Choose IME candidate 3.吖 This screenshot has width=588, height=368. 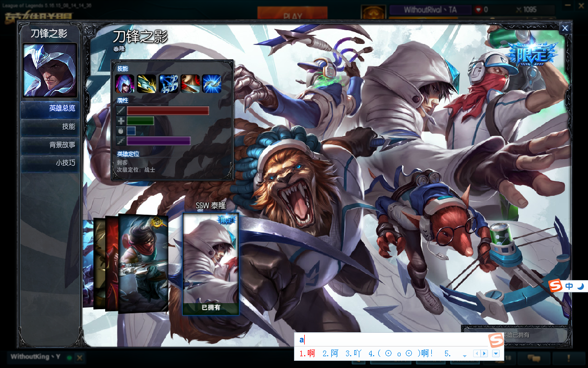pyautogui.click(x=354, y=353)
